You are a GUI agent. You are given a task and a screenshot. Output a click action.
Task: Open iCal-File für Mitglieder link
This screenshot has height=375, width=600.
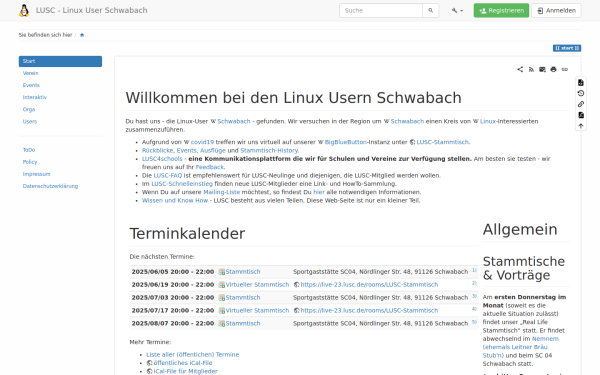coord(185,372)
